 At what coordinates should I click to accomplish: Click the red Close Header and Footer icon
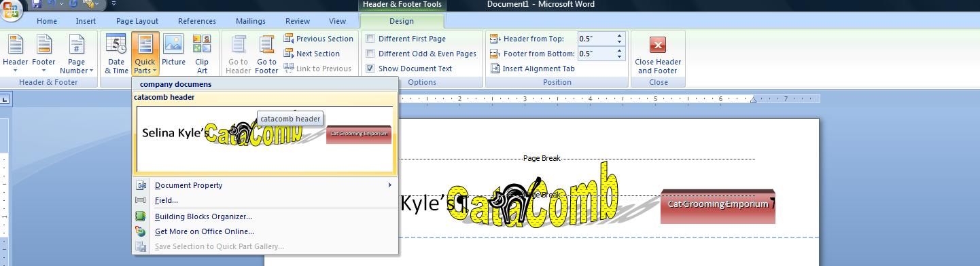point(658,45)
